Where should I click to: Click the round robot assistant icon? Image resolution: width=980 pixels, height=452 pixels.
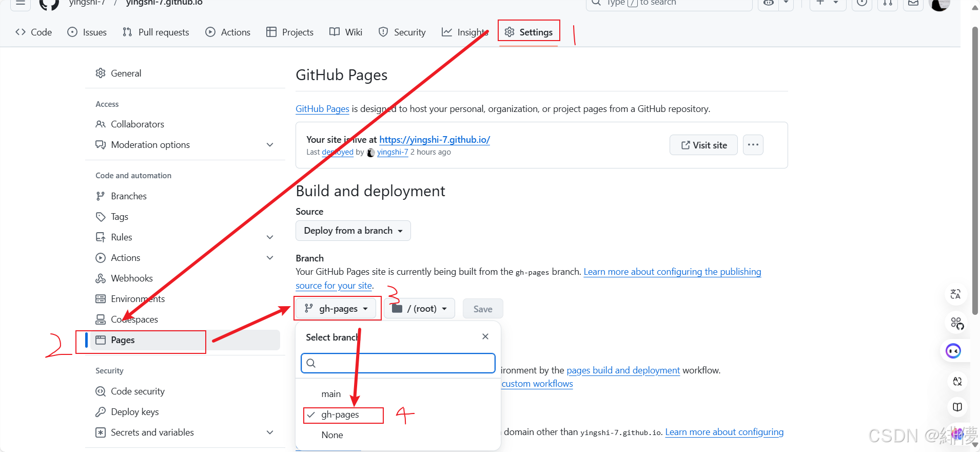pyautogui.click(x=953, y=351)
